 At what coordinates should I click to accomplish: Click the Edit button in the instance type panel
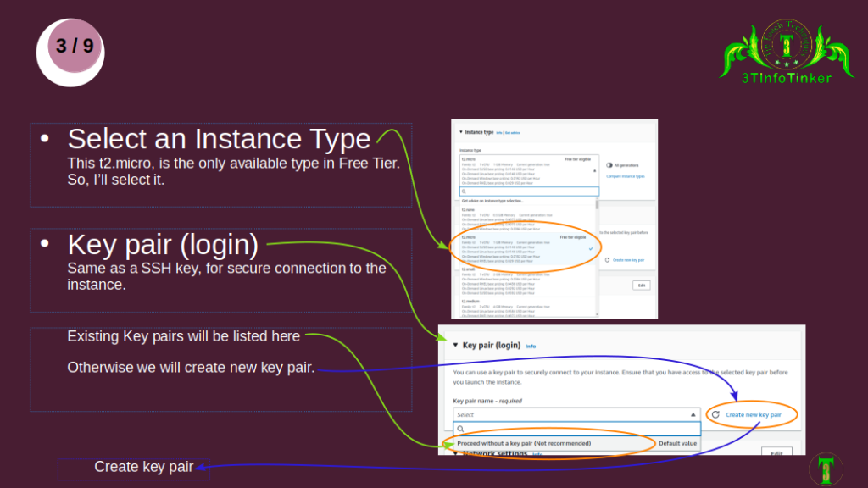click(640, 284)
